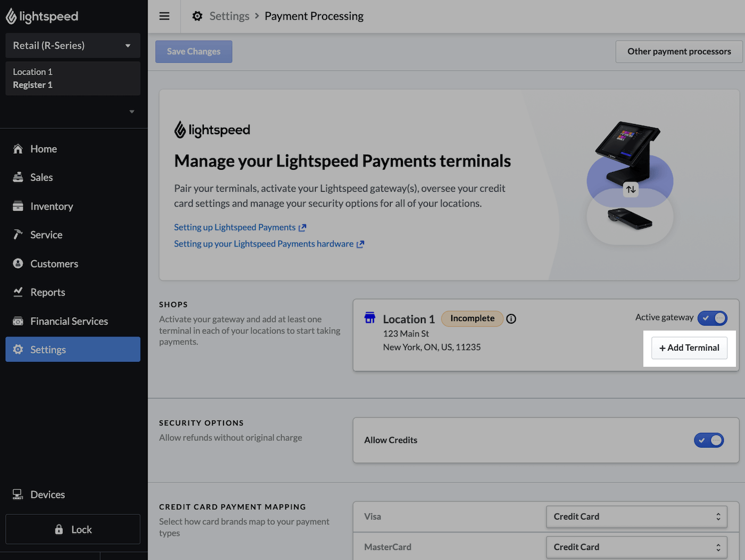Viewport: 745px width, 560px height.
Task: Click the info icon beside Incomplete badge
Action: point(511,319)
